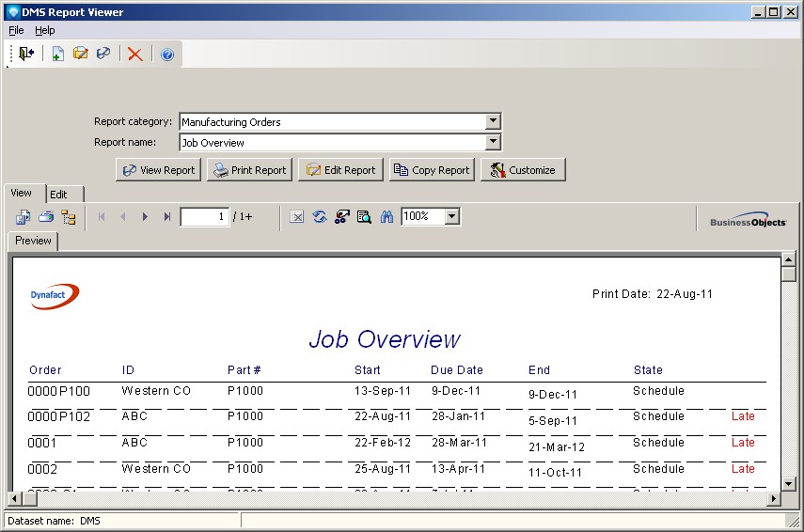Viewport: 804px width, 532px height.
Task: Open the 100% zoom level dropdown
Action: [x=451, y=217]
